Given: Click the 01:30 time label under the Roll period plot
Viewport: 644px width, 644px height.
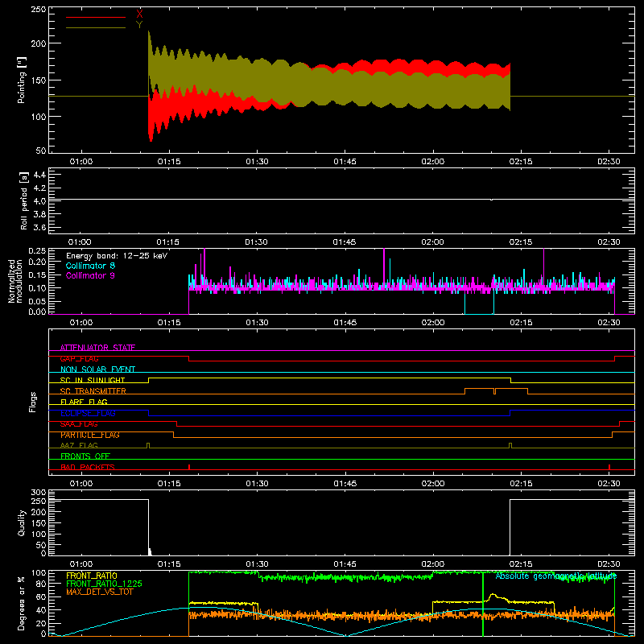Looking at the screenshot, I should point(256,242).
